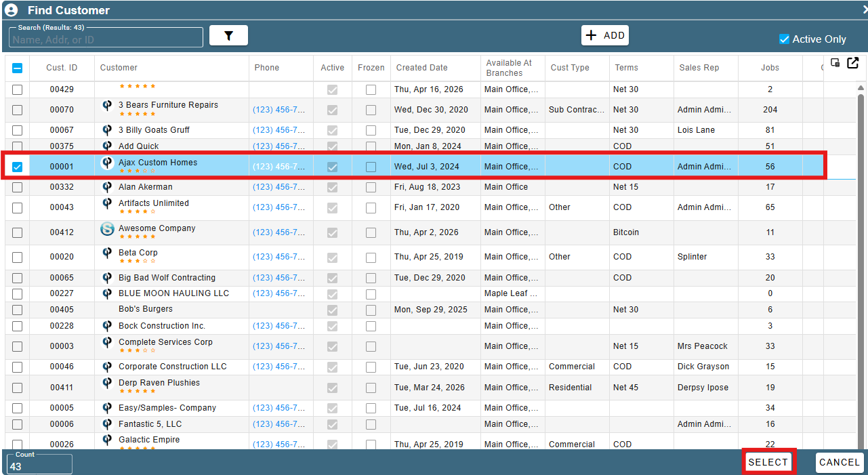Click the logo icon beside Fantastic 5, LLC
868x475 pixels.
coord(107,424)
